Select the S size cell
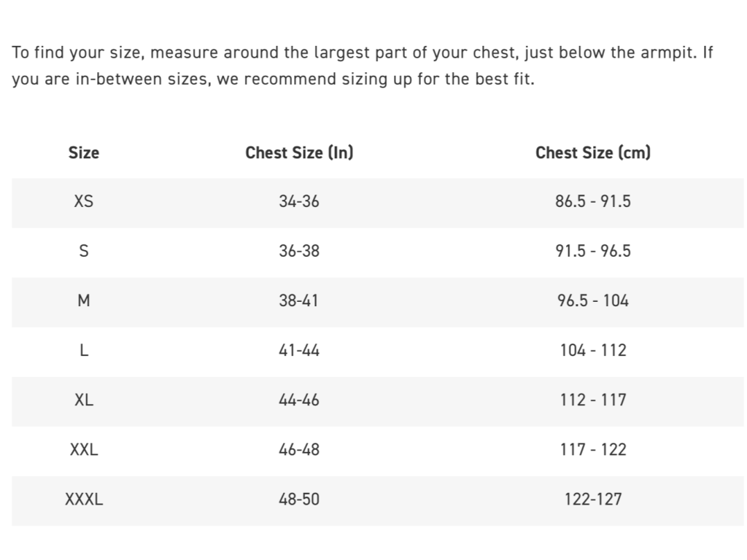The image size is (747, 560). [84, 251]
